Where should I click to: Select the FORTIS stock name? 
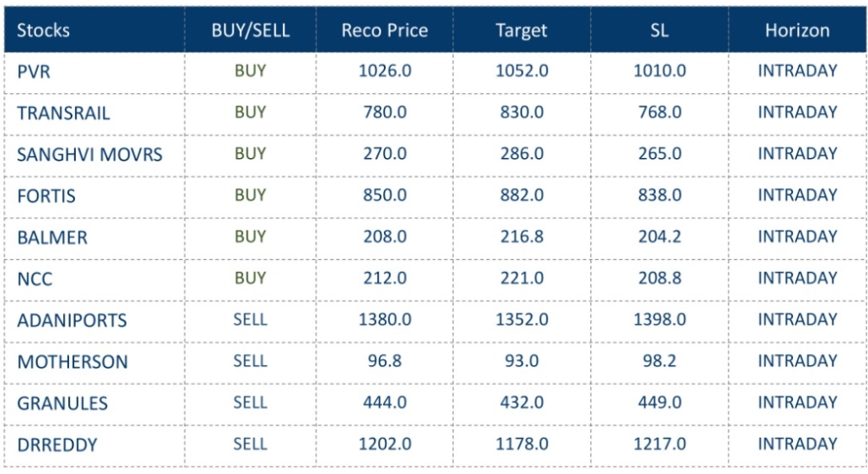47,196
